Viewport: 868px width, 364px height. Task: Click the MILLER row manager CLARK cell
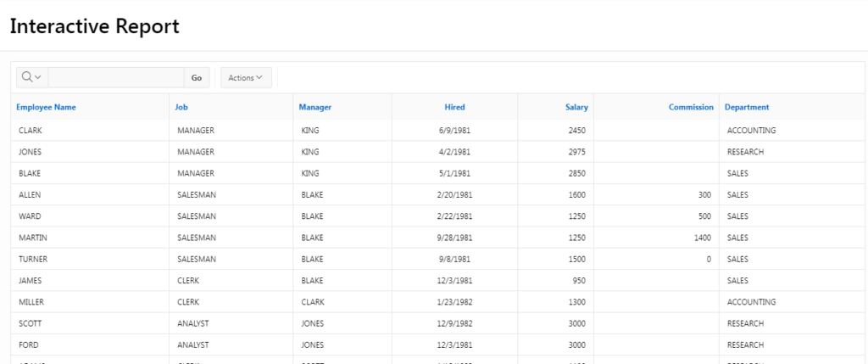pos(313,302)
